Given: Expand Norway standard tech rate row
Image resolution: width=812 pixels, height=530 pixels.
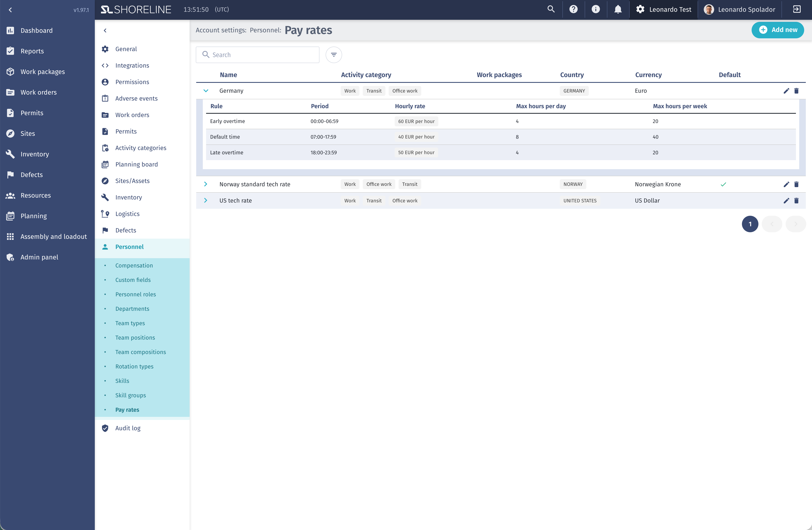Looking at the screenshot, I should (x=206, y=184).
